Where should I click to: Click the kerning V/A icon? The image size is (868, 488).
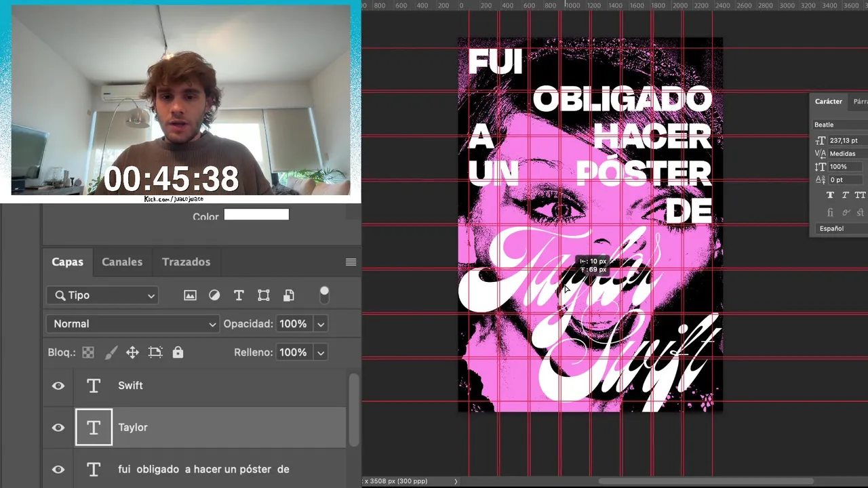[820, 154]
